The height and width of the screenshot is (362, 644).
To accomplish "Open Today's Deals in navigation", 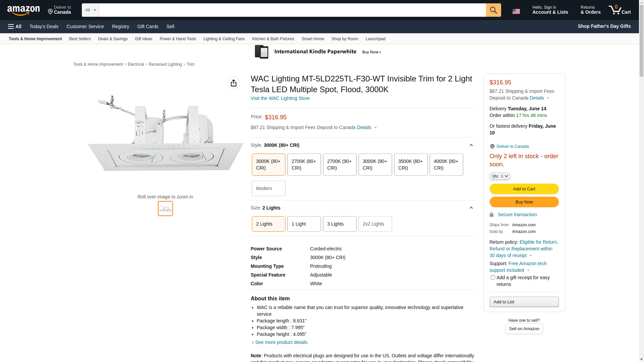I will 44,26.
